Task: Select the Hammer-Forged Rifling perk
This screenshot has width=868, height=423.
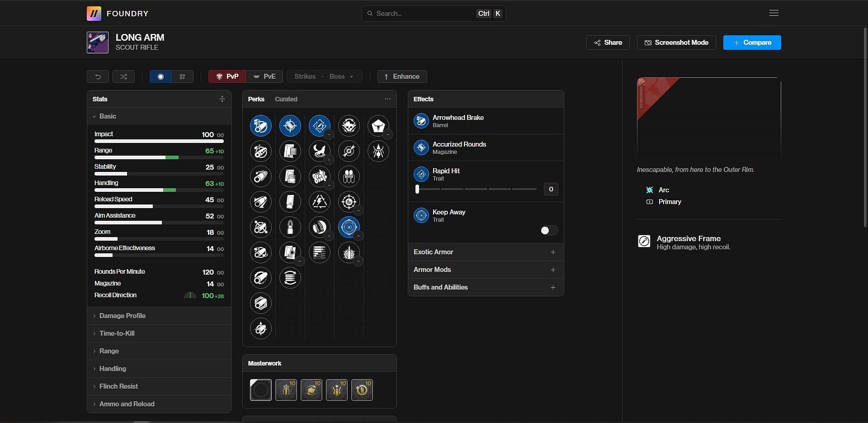Action: pyautogui.click(x=261, y=278)
